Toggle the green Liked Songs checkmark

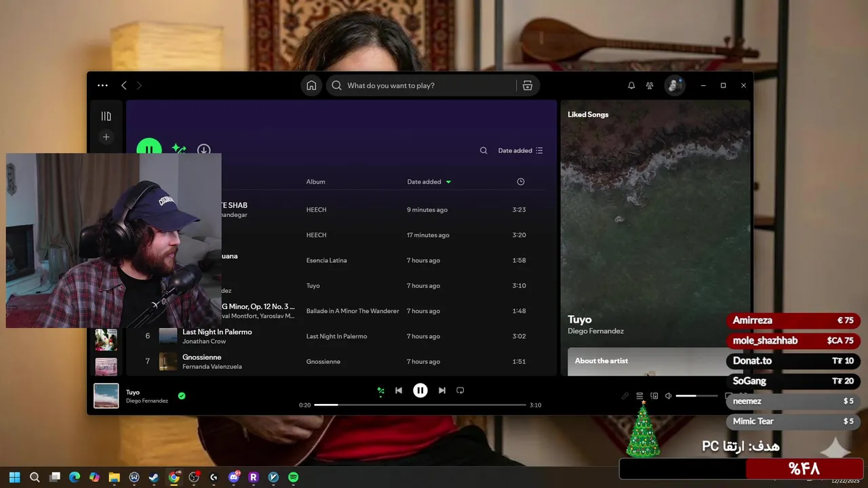tap(182, 396)
